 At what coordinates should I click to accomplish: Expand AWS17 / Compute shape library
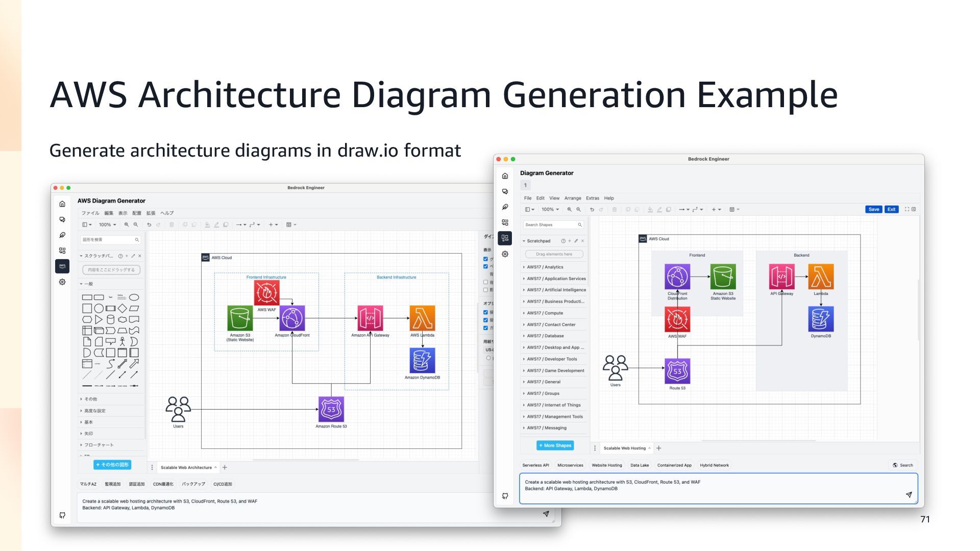[554, 313]
